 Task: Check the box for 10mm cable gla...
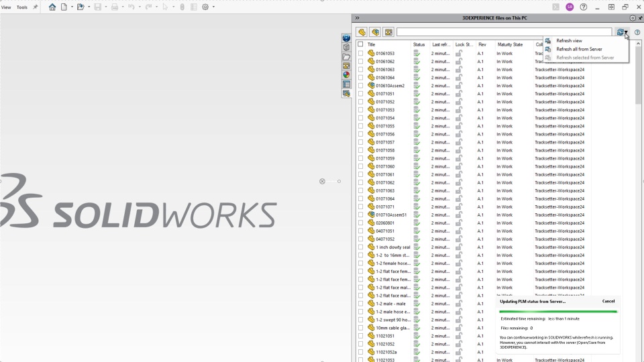[x=361, y=328]
